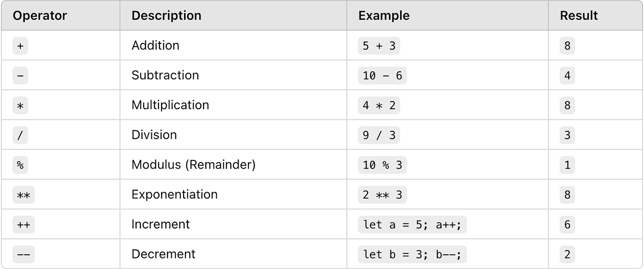Click the code snippet 10 % 3
The height and width of the screenshot is (269, 644).
coord(382,165)
